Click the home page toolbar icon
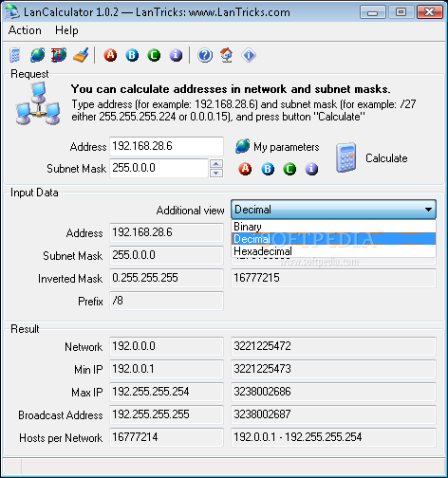Screen dimensions: 448x478 227,55
